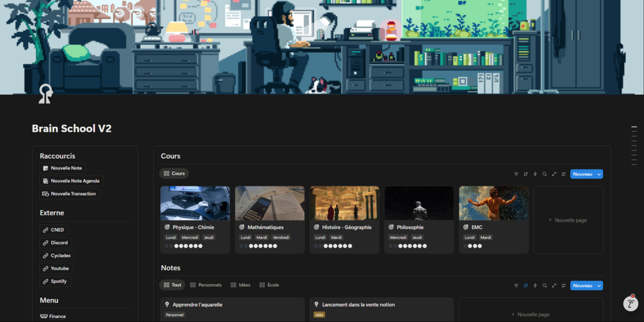
Task: Open the Philosophie statue cover image
Action: [x=419, y=203]
